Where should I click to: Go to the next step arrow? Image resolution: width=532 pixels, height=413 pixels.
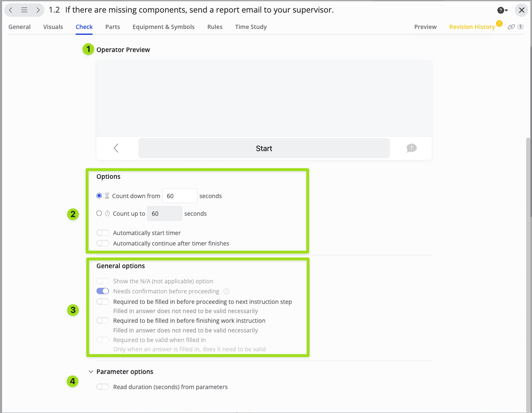[38, 10]
